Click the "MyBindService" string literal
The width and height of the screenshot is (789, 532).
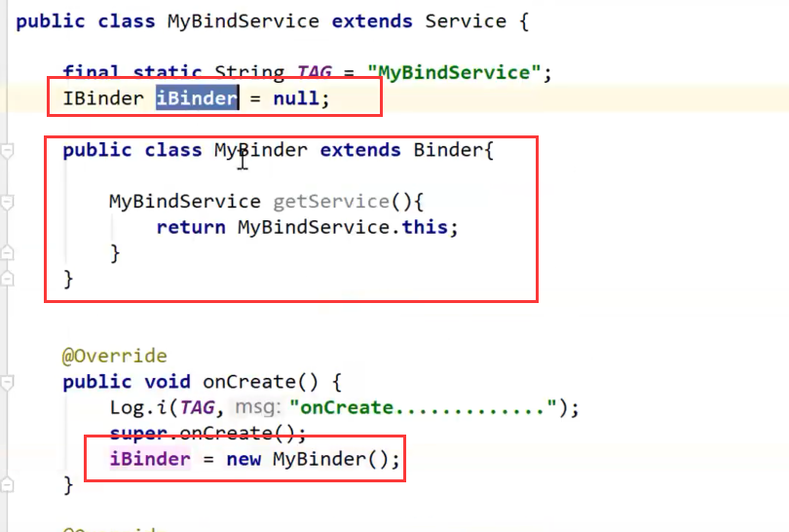454,72
